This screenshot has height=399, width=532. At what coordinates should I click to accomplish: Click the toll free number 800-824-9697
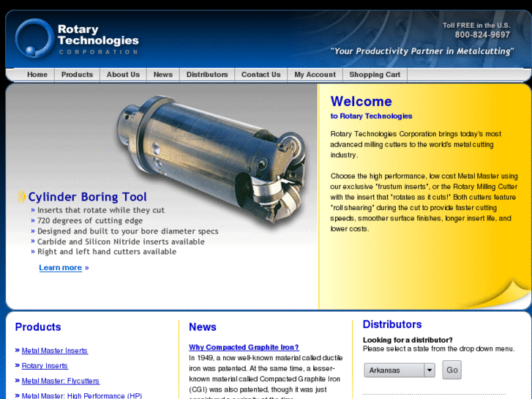click(x=482, y=34)
